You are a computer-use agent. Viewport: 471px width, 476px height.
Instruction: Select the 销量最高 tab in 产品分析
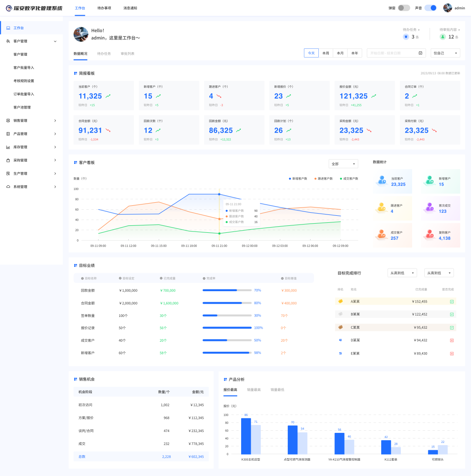[x=254, y=390]
